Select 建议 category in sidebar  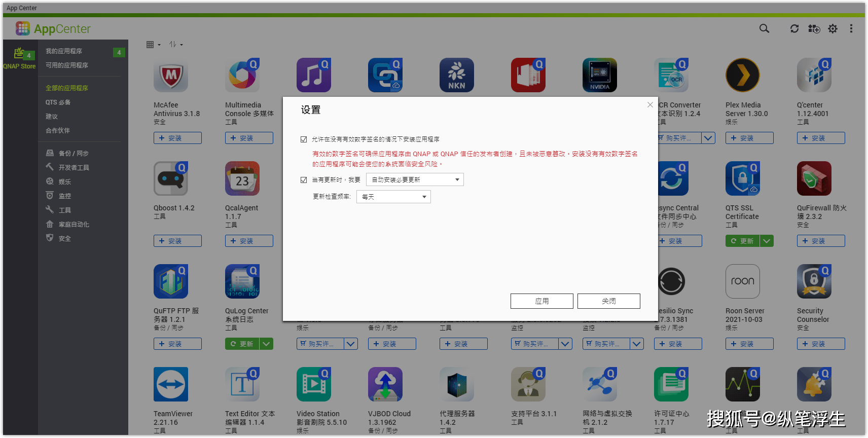tap(52, 117)
